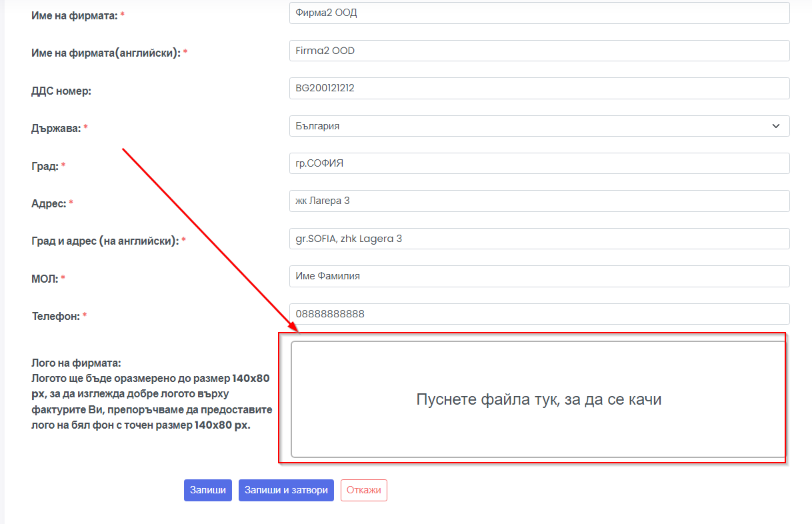Click the 'ДДС номер:' label text
Image resolution: width=812 pixels, height=524 pixels.
(61, 91)
